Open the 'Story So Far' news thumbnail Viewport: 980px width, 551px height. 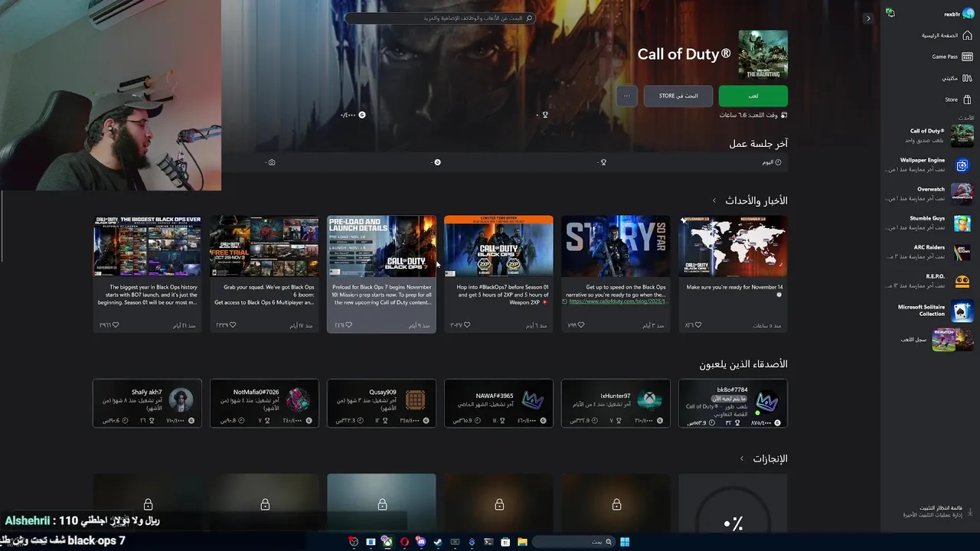point(616,246)
